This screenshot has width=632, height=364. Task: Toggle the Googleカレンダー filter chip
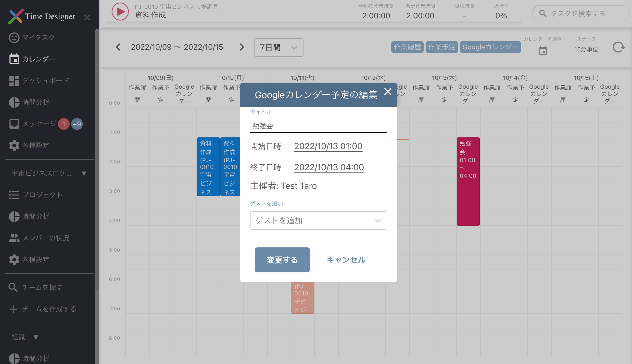[490, 47]
